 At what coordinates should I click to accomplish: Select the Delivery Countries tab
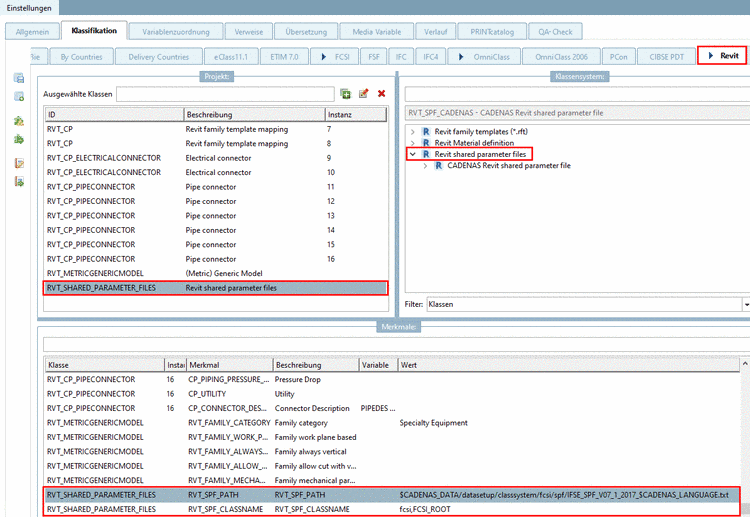[158, 57]
